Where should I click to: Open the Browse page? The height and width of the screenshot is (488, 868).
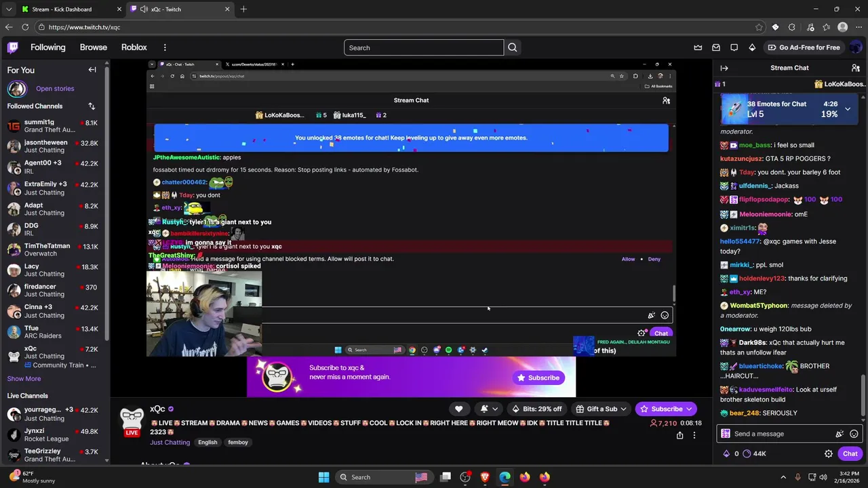(94, 47)
